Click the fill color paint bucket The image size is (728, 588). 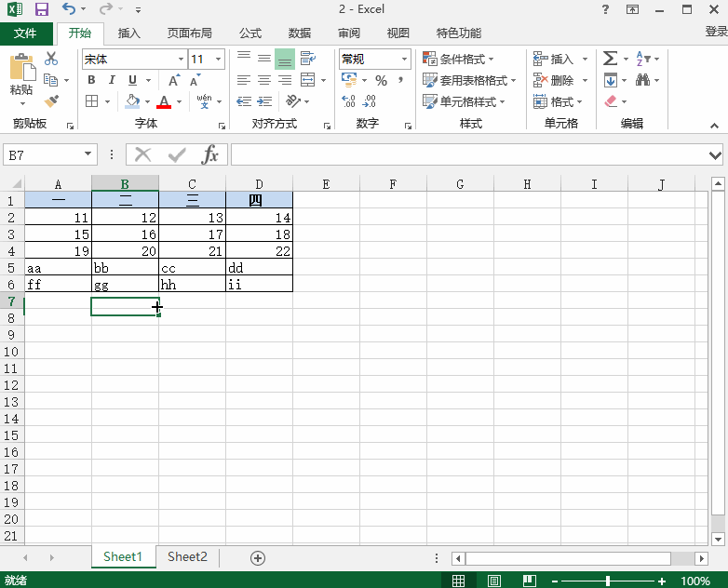[x=132, y=101]
